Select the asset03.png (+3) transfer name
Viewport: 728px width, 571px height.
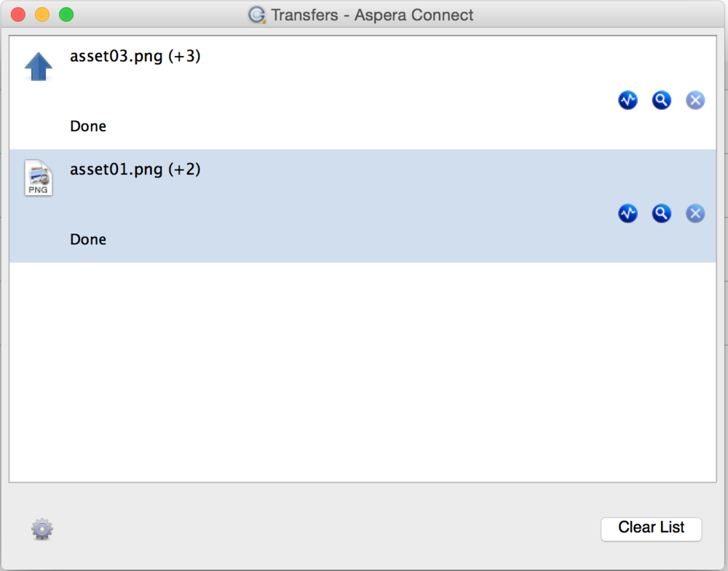click(x=135, y=57)
